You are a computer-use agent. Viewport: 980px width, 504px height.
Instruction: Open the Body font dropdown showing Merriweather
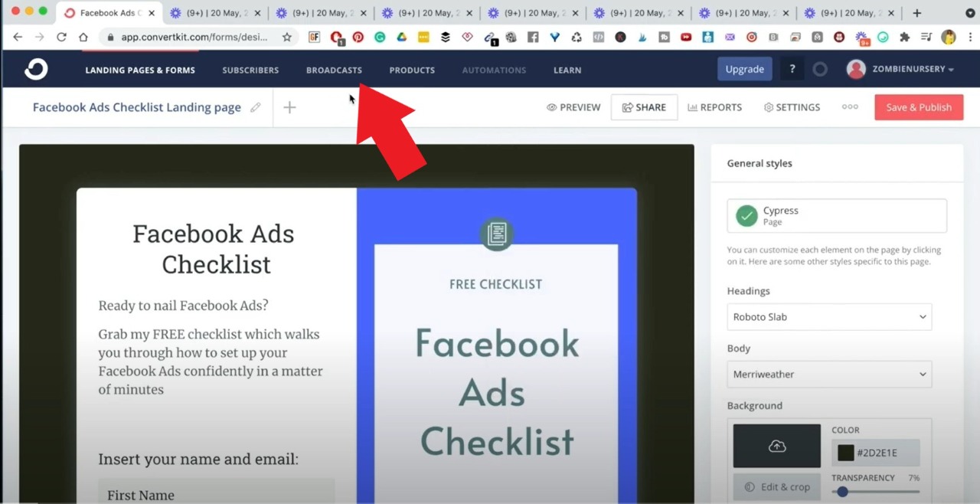829,374
